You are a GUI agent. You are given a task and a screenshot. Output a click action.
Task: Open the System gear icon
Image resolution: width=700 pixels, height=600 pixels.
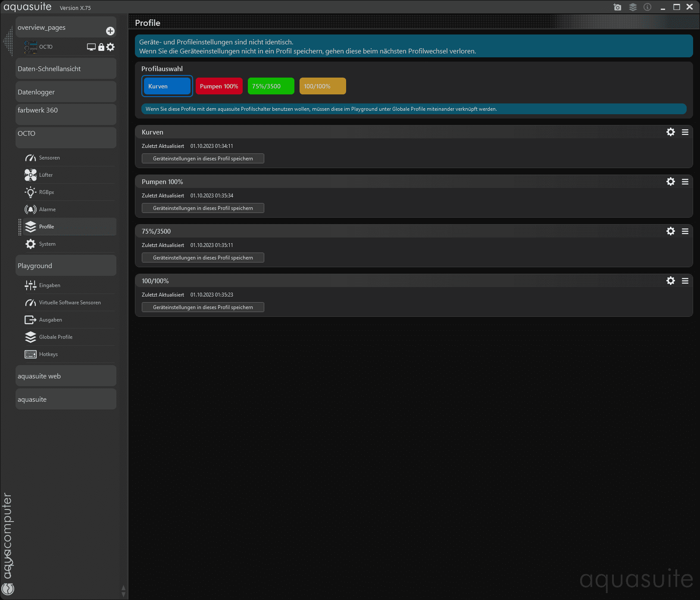click(x=31, y=244)
